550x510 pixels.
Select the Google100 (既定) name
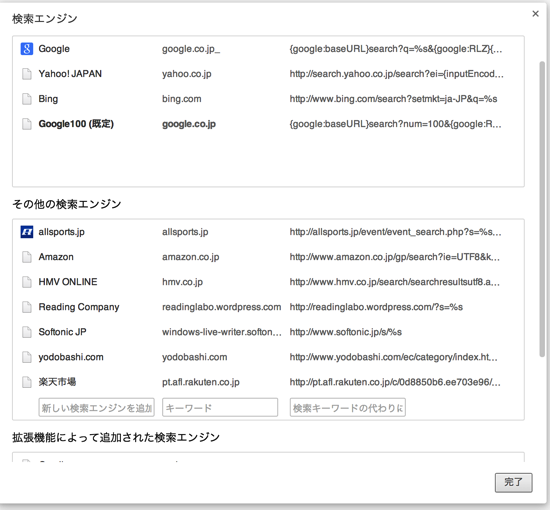[76, 124]
